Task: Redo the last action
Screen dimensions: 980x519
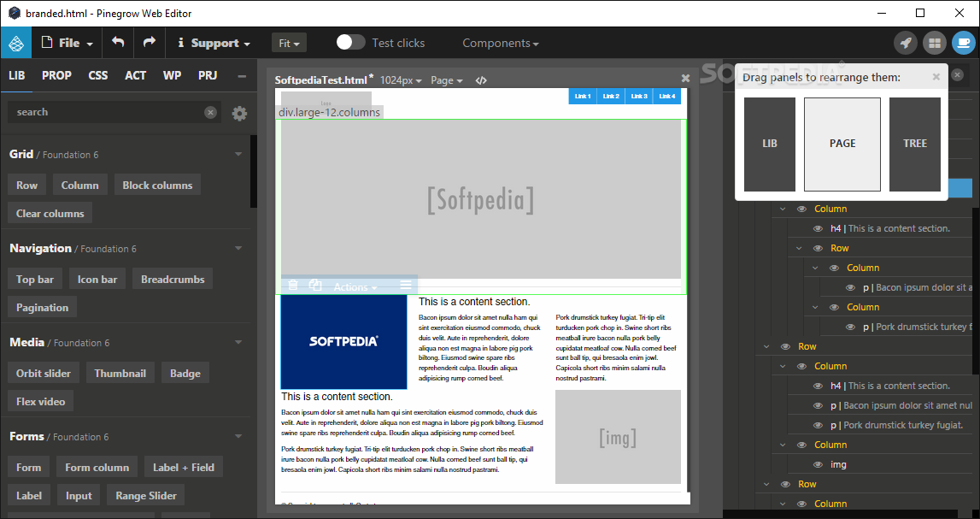Action: click(x=149, y=43)
